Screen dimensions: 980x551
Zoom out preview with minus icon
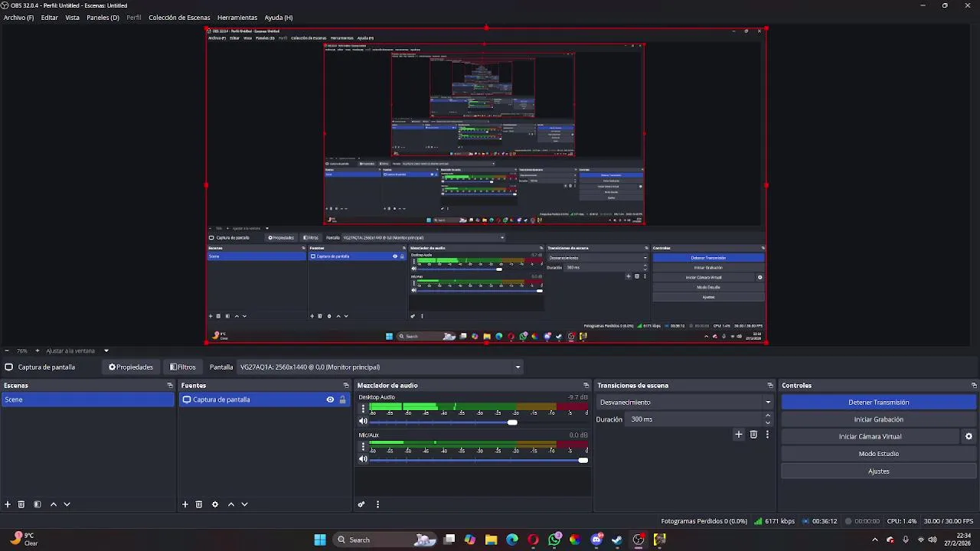tap(7, 350)
